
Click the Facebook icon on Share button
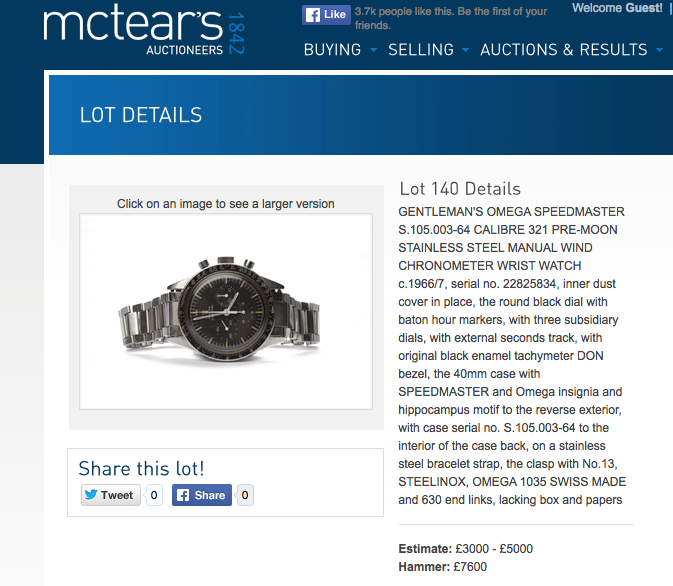tap(183, 495)
